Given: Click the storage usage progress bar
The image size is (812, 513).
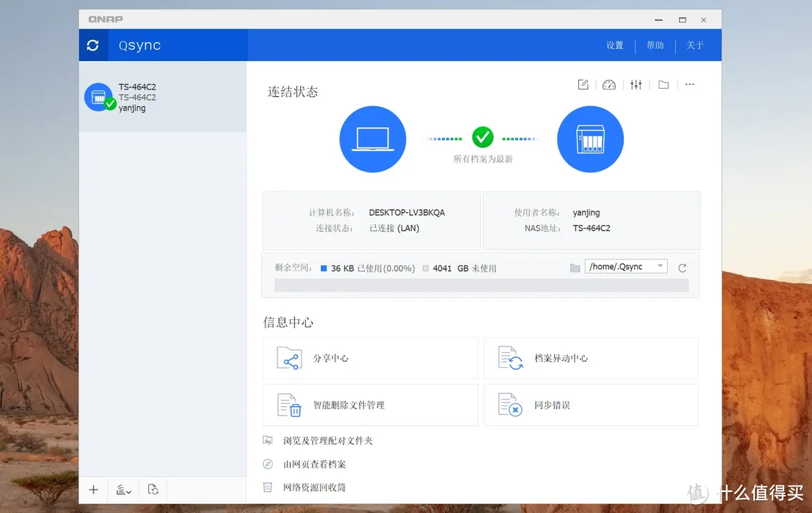Looking at the screenshot, I should tap(480, 284).
